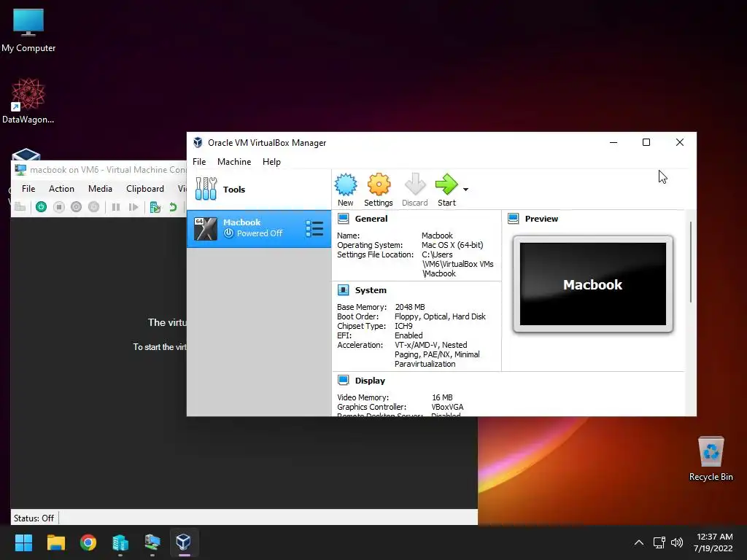This screenshot has width=747, height=560.
Task: Click the details pane vertical scrollbar
Action: coord(691,262)
